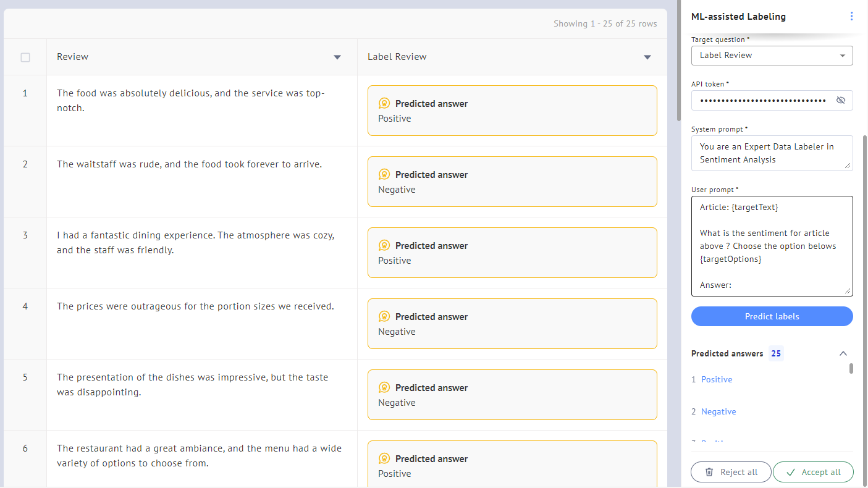
Task: Check the select-all rows checkbox
Action: click(x=25, y=57)
